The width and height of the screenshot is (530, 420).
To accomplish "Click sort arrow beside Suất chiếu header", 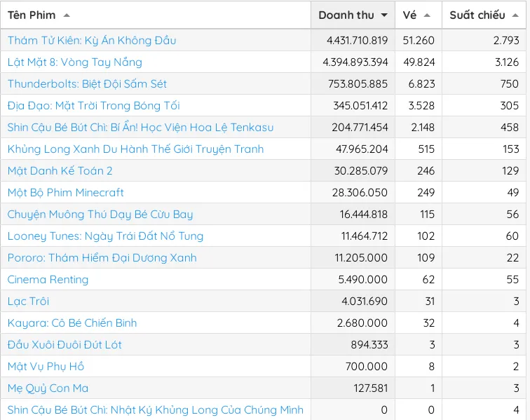I will click(515, 15).
